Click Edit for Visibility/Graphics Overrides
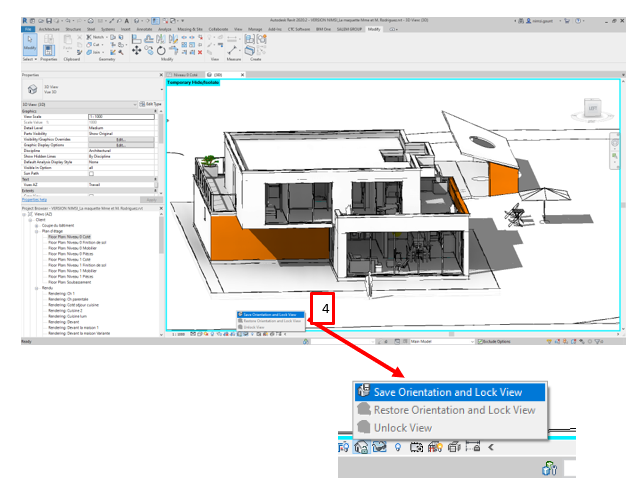 pyautogui.click(x=120, y=139)
